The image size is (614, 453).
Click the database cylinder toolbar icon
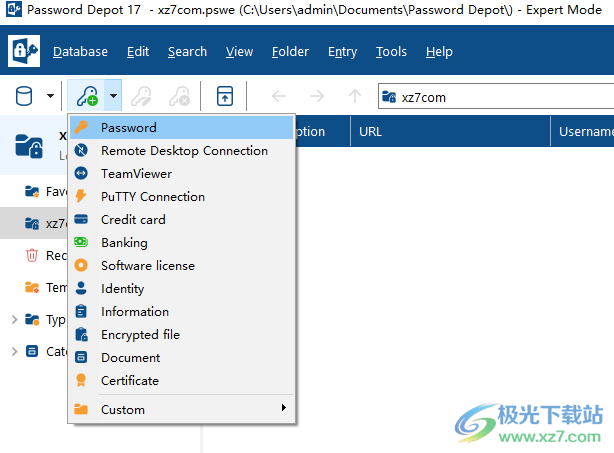24,96
